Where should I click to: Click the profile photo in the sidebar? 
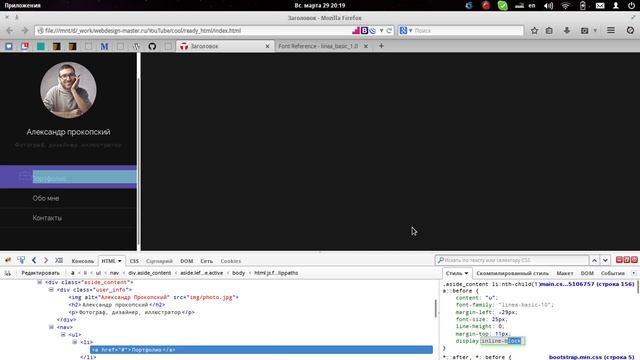[68, 90]
